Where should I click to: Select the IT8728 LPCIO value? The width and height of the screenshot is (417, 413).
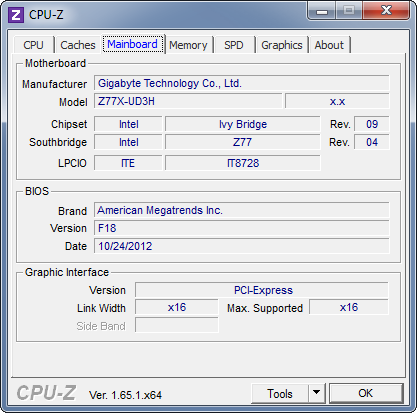click(x=243, y=163)
